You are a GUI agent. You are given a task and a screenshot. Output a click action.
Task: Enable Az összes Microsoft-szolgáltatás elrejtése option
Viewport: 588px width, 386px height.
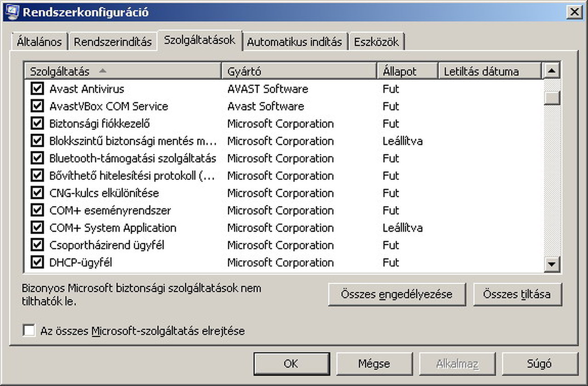[29, 330]
